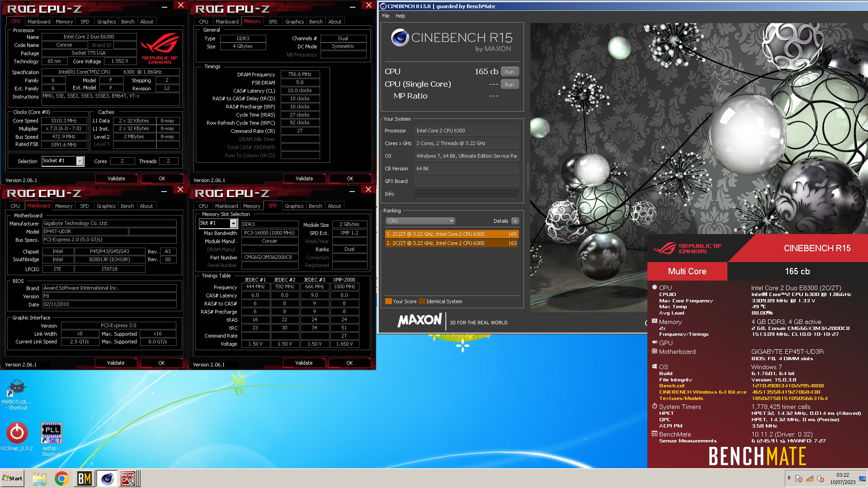This screenshot has width=868, height=488.
Task: Open Graphics tab in bottom-left CPU-Z
Action: 106,206
